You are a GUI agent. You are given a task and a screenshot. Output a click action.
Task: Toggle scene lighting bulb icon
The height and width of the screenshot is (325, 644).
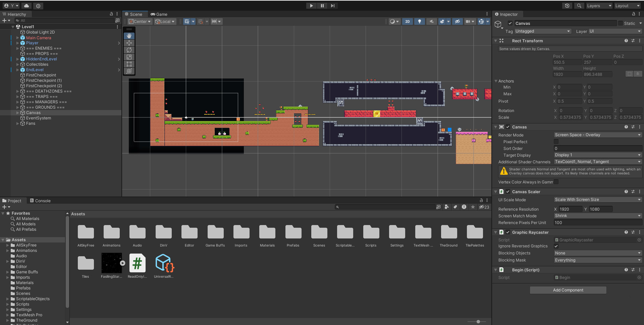click(419, 21)
